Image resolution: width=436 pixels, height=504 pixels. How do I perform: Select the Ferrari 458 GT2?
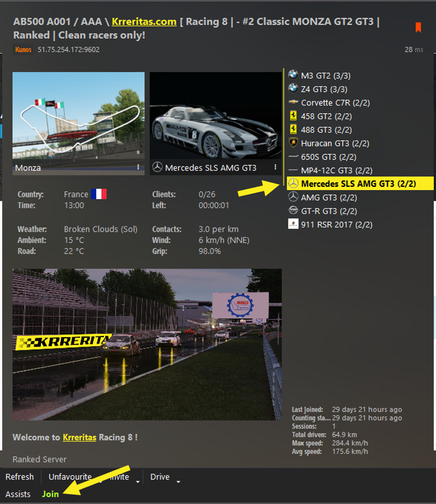(326, 116)
